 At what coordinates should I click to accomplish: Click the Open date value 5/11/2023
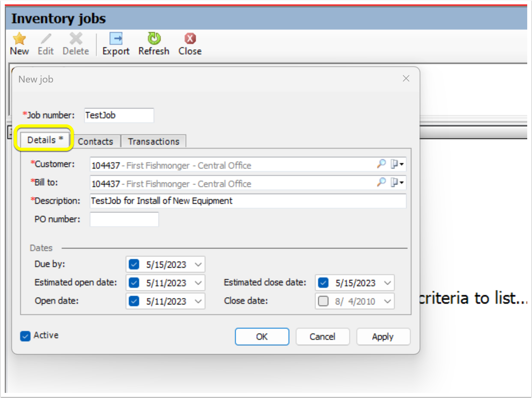click(166, 301)
